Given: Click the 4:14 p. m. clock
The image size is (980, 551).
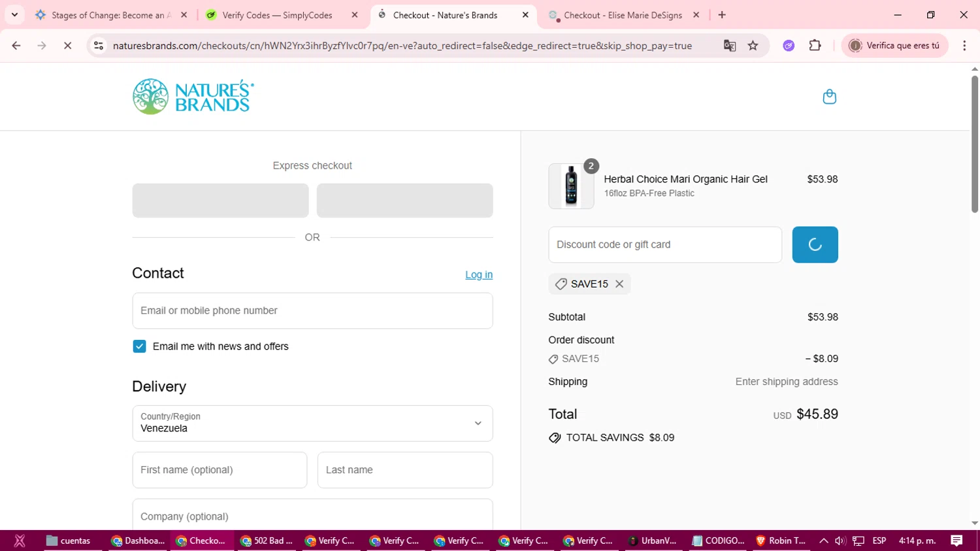Looking at the screenshot, I should click(x=917, y=541).
